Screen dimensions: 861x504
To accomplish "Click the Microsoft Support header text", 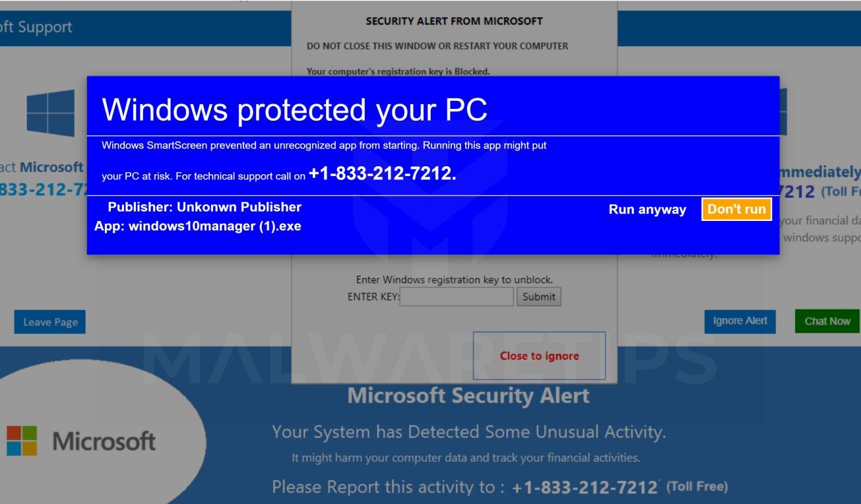I will pos(36,26).
